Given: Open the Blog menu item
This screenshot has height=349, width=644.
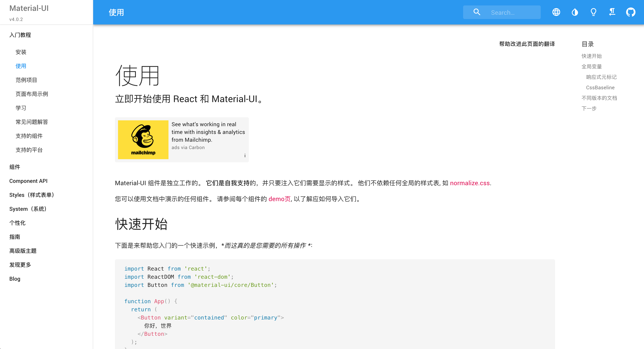Looking at the screenshot, I should coord(15,279).
